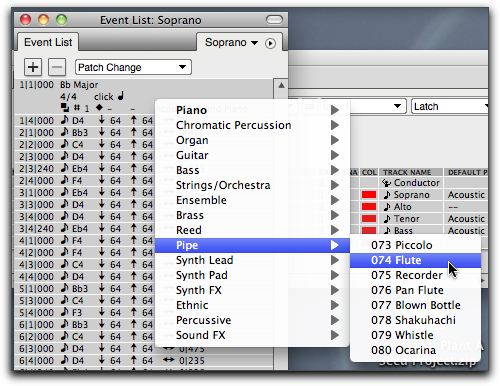Choose 080 Ocarina patch

(415, 350)
